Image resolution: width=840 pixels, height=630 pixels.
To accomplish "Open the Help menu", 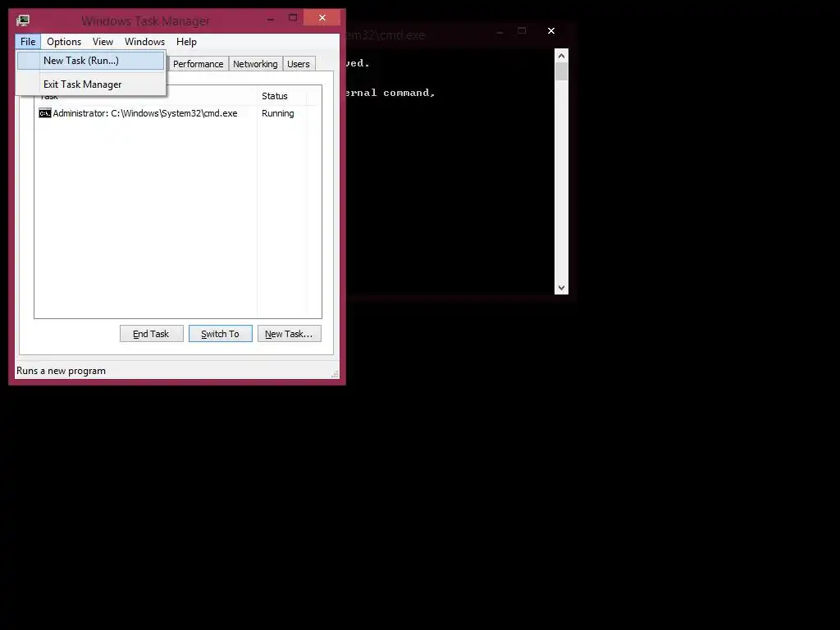I will 186,42.
